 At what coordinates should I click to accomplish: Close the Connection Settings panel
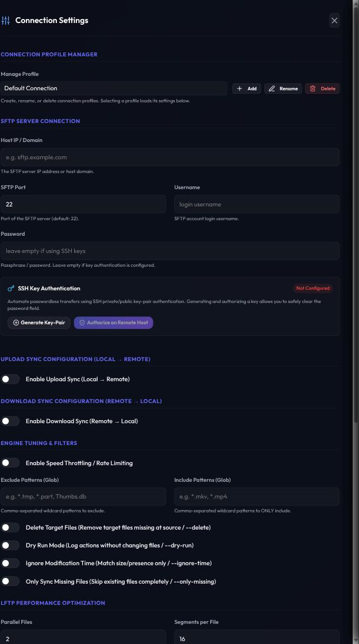click(334, 20)
